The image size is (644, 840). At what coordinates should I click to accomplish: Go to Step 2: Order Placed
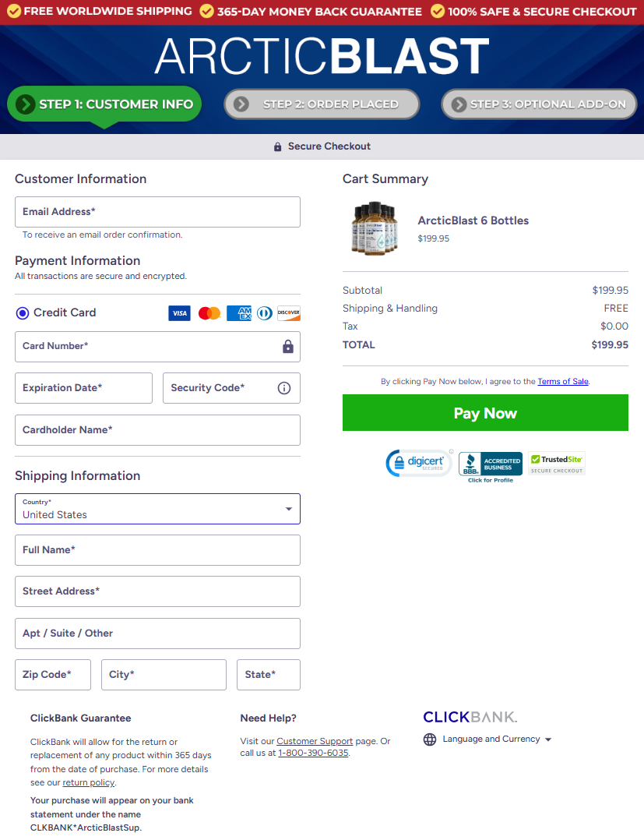pyautogui.click(x=322, y=104)
